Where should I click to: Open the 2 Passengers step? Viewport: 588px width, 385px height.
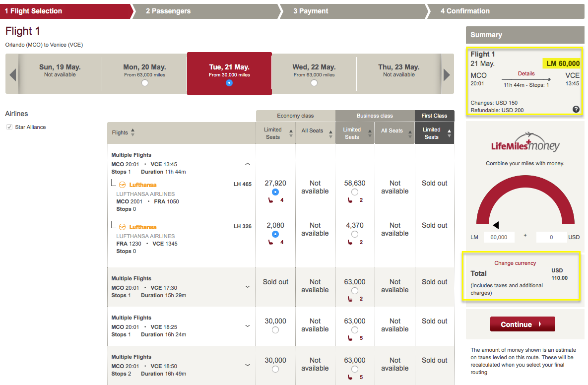coord(207,11)
